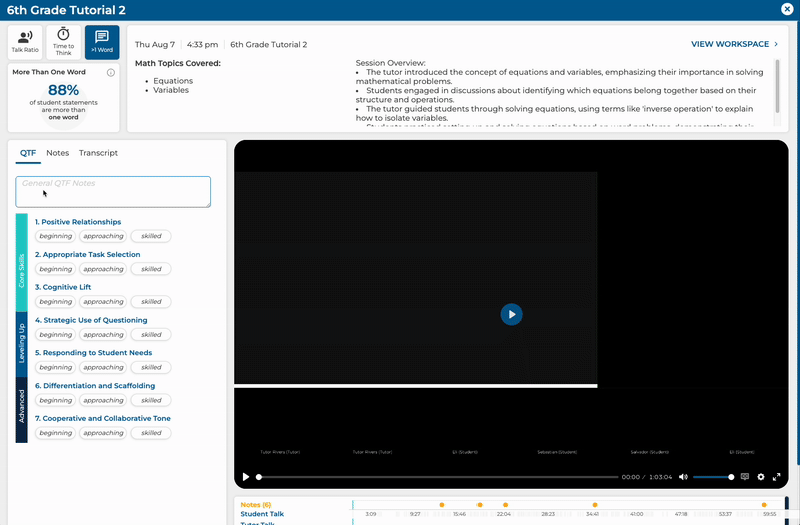The height and width of the screenshot is (525, 800).
Task: Click the Notes (6) timeline label
Action: point(256,505)
